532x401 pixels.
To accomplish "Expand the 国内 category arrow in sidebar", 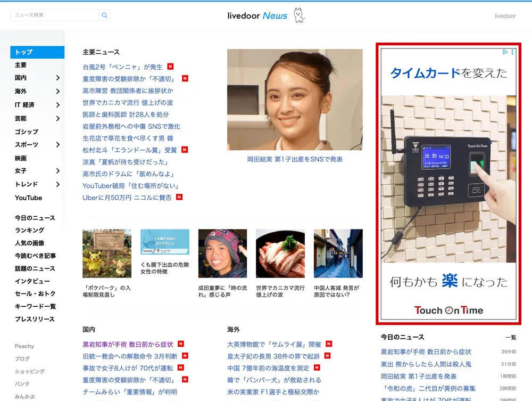I will (x=57, y=78).
